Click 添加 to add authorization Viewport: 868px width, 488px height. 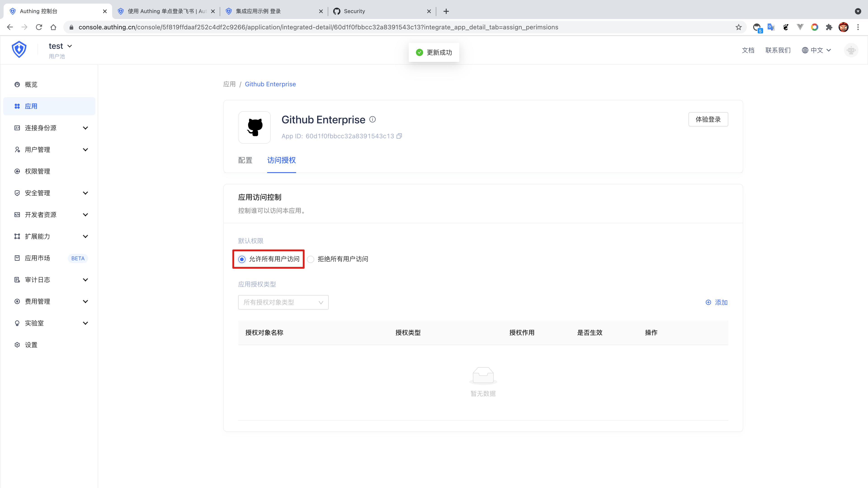click(x=716, y=303)
